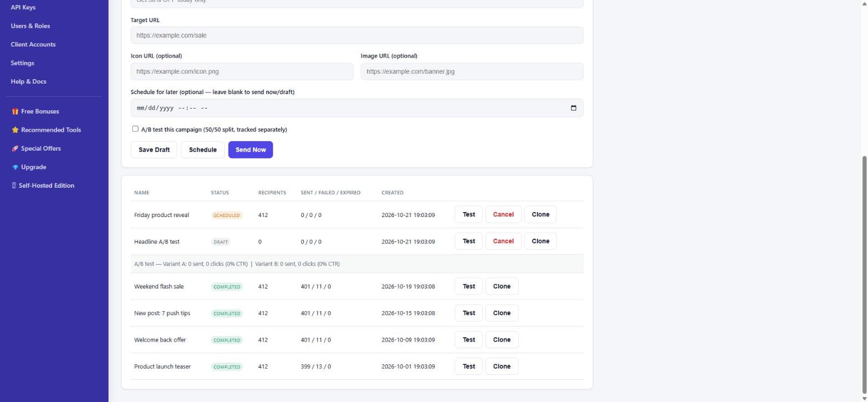868x402 pixels.
Task: Click the Schedule button
Action: point(203,150)
